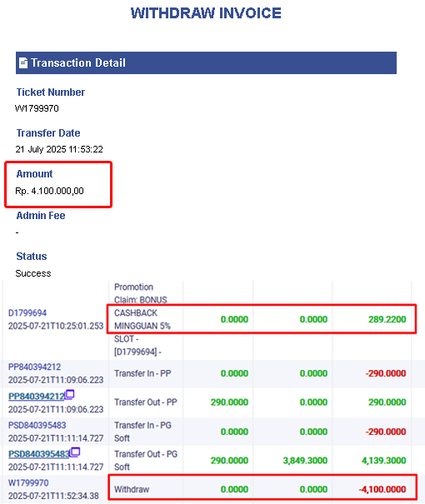Click timestamp 2025-07-21T11:52:34.38

click(x=53, y=496)
